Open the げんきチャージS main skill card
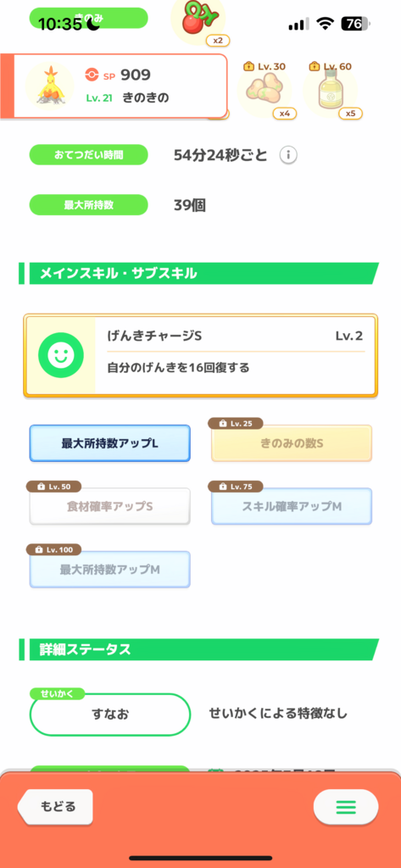The height and width of the screenshot is (868, 401). (200, 356)
